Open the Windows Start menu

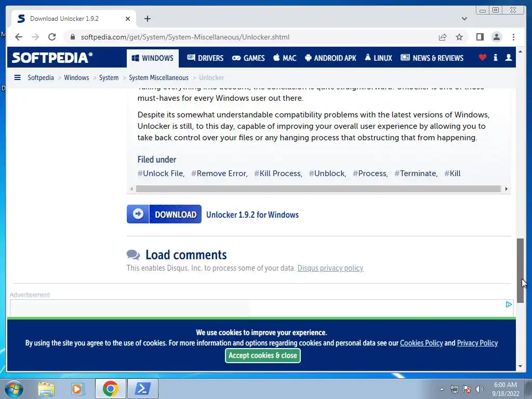coord(14,389)
